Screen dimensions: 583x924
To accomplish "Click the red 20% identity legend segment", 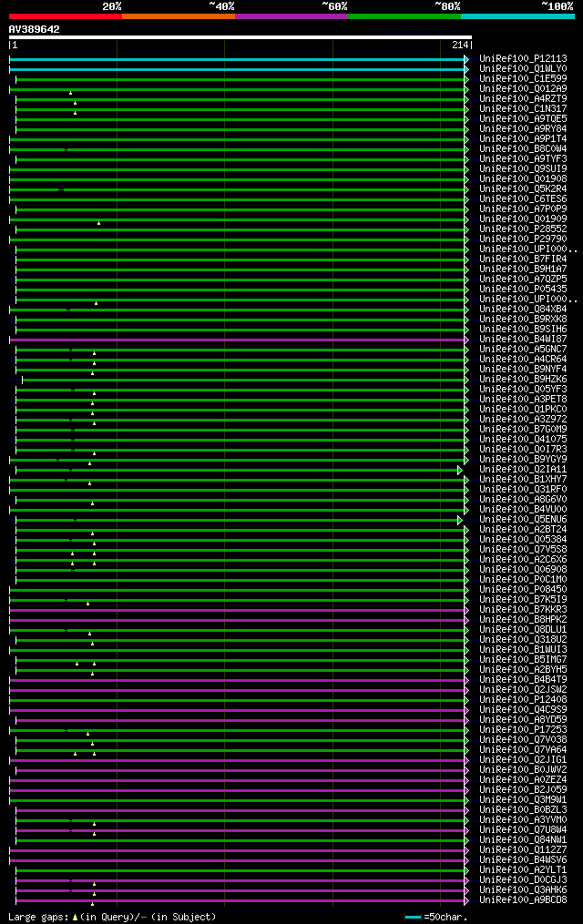I will [x=66, y=16].
